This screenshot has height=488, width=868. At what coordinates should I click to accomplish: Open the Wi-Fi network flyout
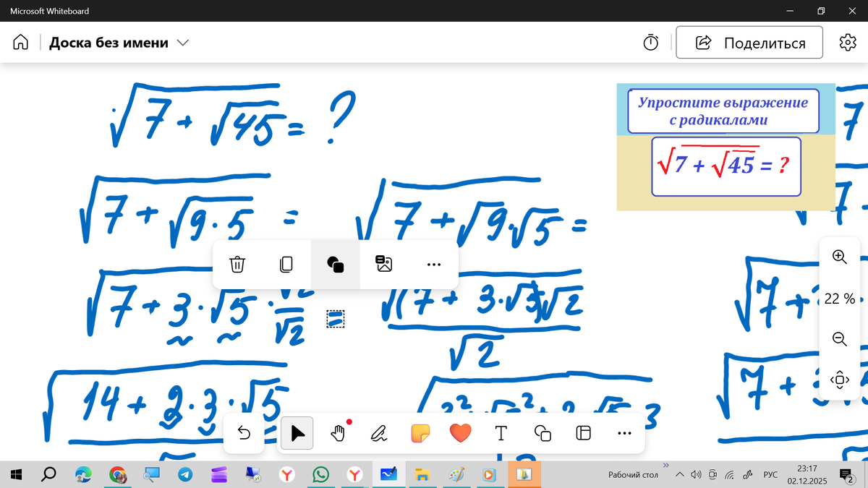pos(730,475)
